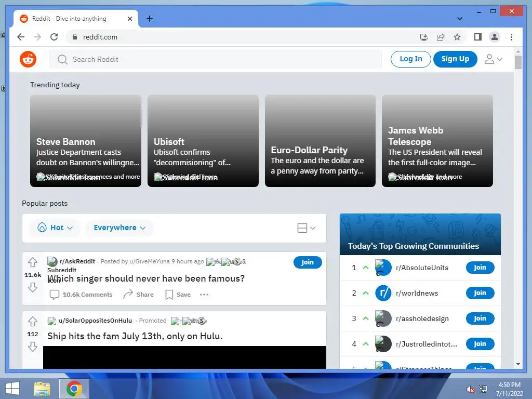Click the Log In button
This screenshot has width=532, height=399.
(410, 59)
